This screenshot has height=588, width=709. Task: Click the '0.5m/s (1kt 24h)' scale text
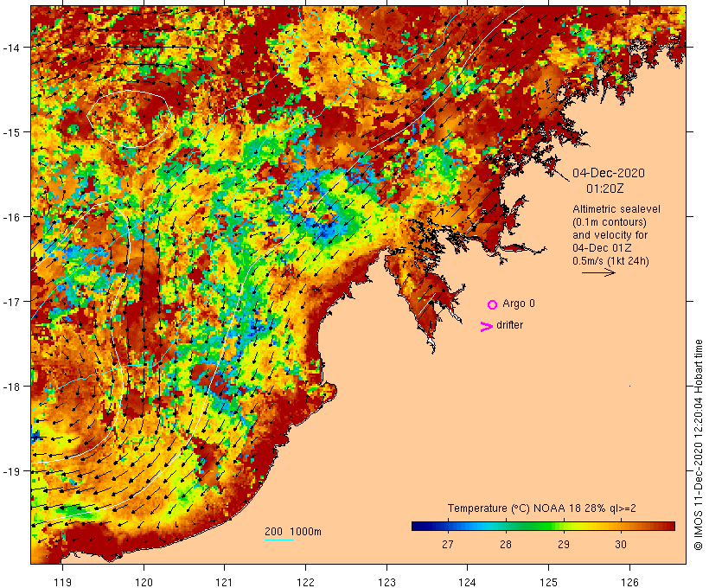(x=610, y=261)
